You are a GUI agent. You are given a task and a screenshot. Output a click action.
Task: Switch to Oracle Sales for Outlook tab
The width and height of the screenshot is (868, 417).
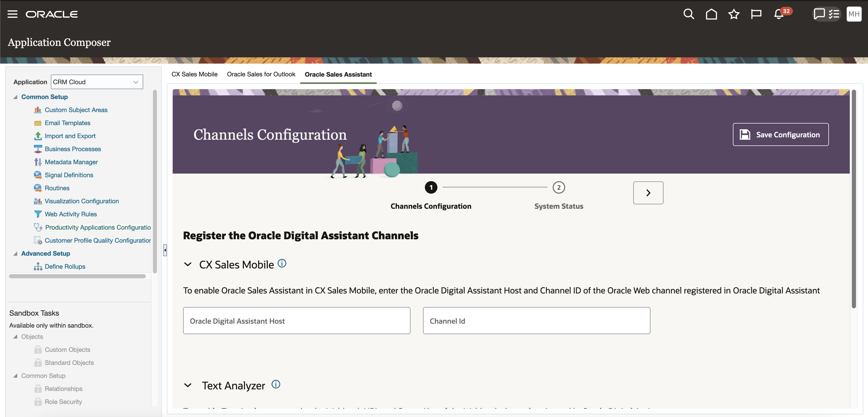click(261, 74)
